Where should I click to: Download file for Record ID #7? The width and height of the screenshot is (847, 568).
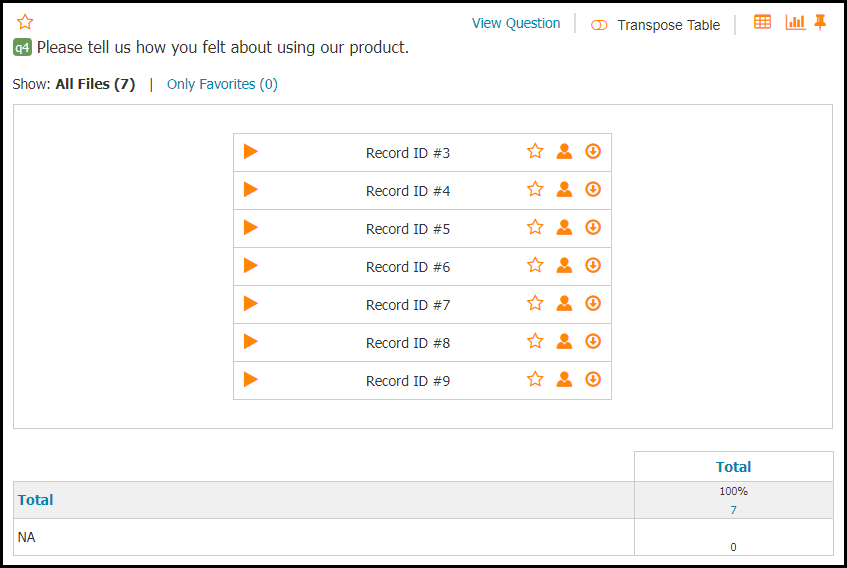[593, 303]
